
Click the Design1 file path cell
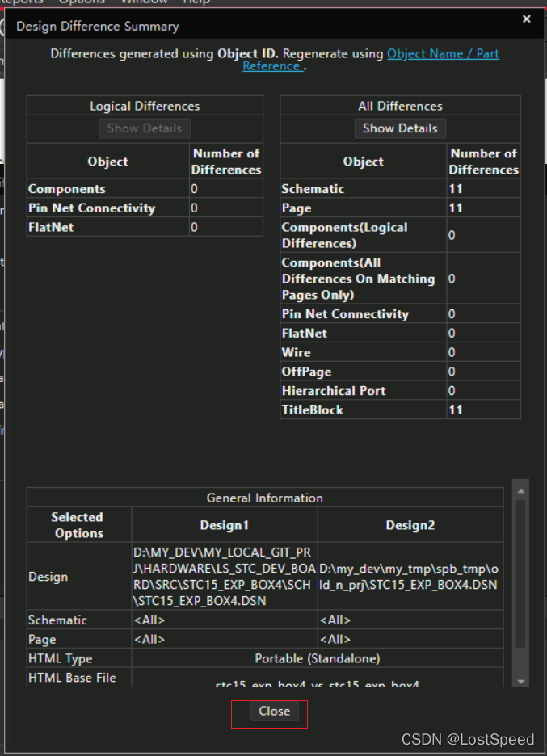coord(224,577)
